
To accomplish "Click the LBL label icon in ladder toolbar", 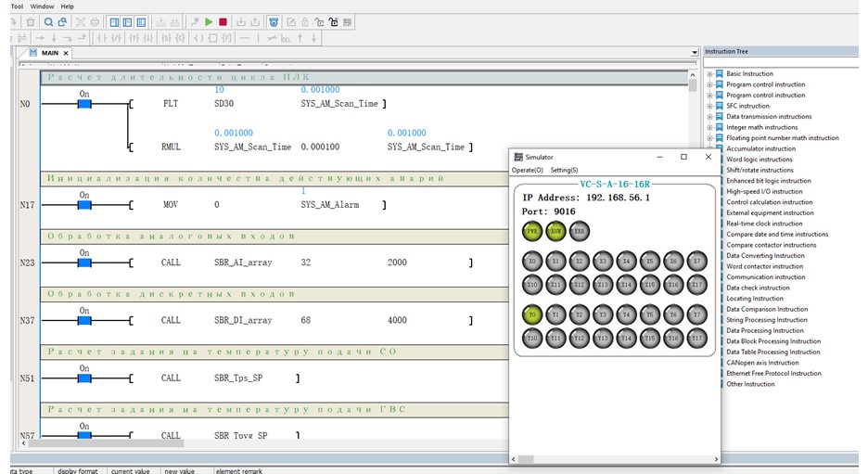I will coord(286,39).
